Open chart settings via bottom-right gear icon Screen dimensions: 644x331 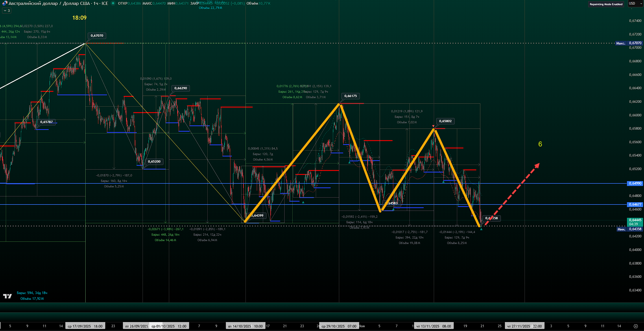click(635, 326)
